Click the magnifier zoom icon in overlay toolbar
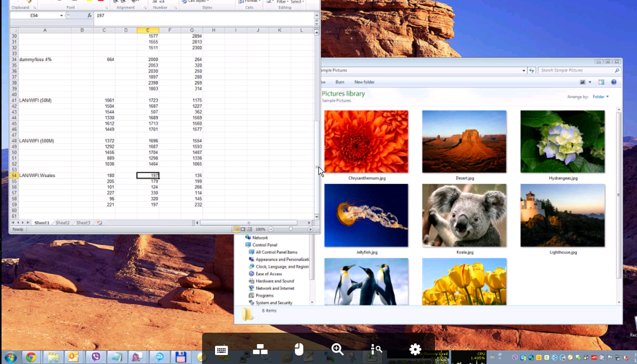The width and height of the screenshot is (637, 364). (x=337, y=350)
